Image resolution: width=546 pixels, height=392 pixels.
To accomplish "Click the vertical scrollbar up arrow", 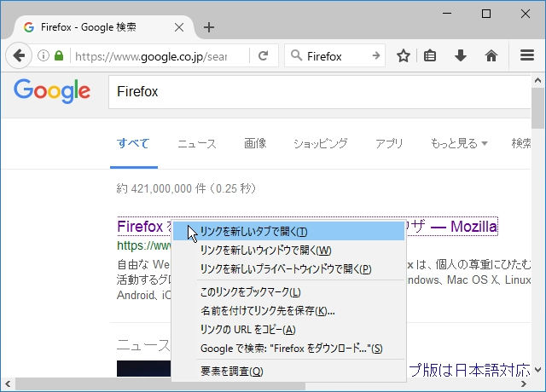I will [x=538, y=81].
